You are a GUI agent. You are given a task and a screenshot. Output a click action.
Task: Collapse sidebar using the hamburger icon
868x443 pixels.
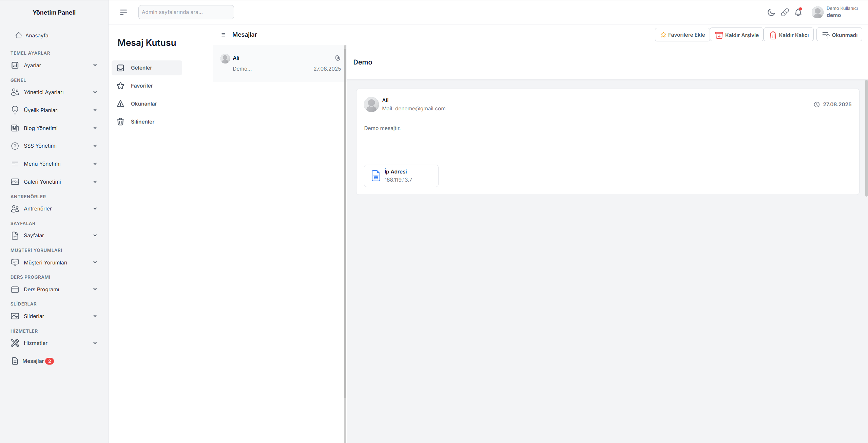click(123, 12)
